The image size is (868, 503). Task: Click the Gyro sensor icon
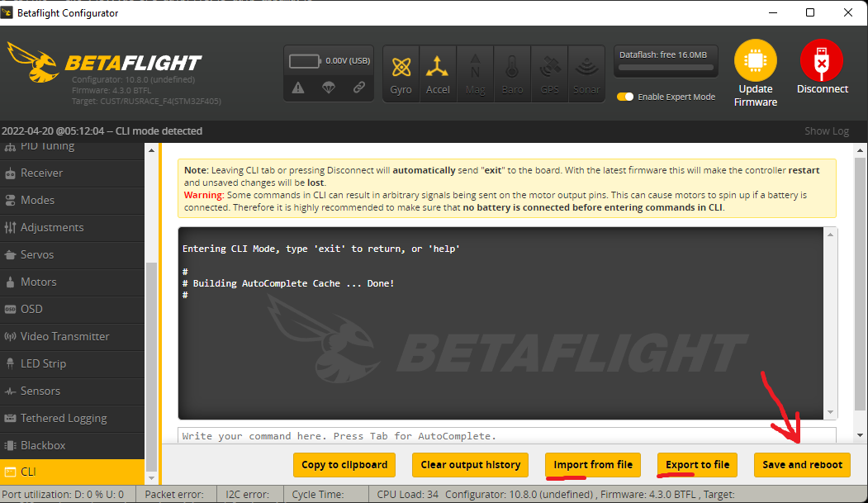click(x=401, y=68)
